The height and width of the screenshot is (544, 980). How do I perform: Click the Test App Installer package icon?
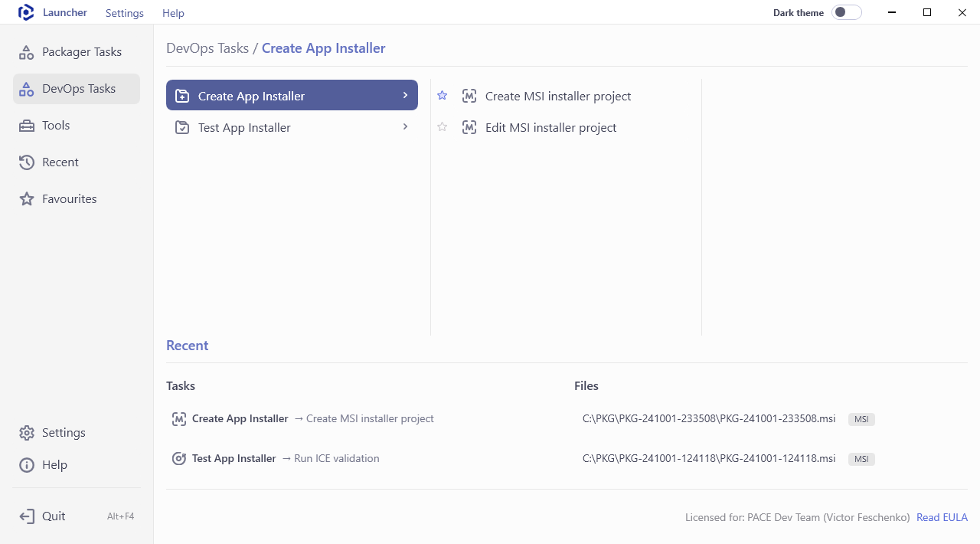182,127
